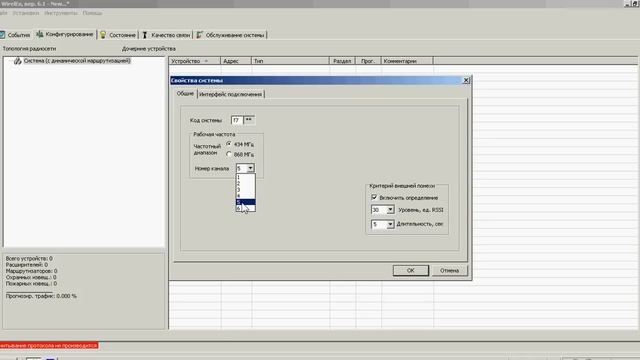The height and width of the screenshot is (360, 640).
Task: Close the Свойства системы dialog
Action: pyautogui.click(x=466, y=80)
